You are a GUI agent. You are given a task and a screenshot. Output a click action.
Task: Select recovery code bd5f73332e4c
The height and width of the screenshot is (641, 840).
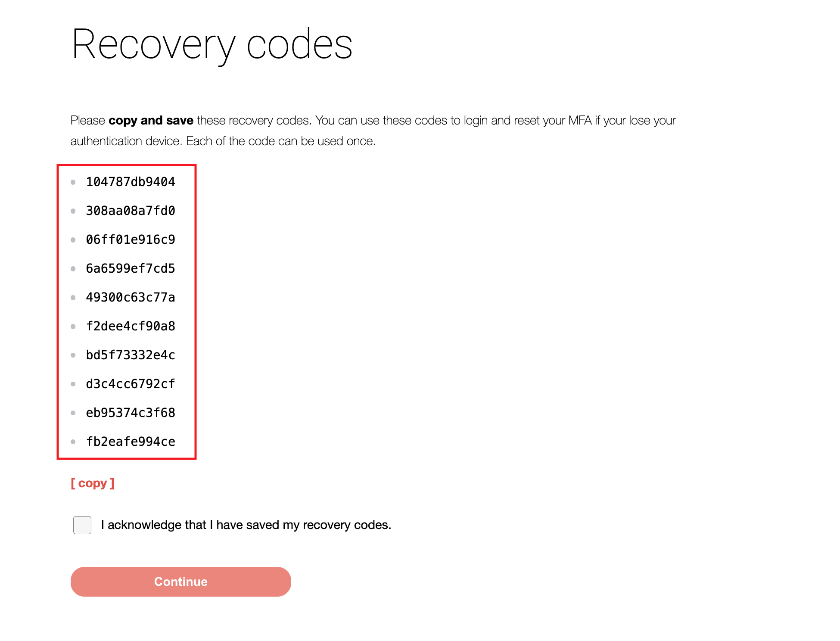coord(131,355)
